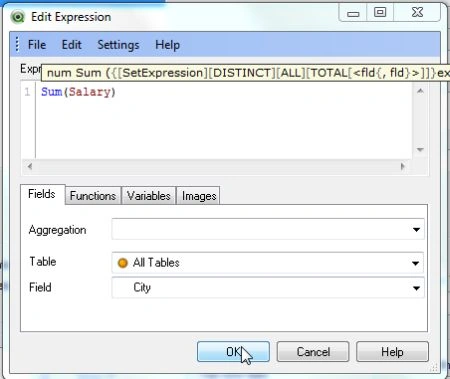
Task: Open the File menu
Action: click(x=37, y=45)
